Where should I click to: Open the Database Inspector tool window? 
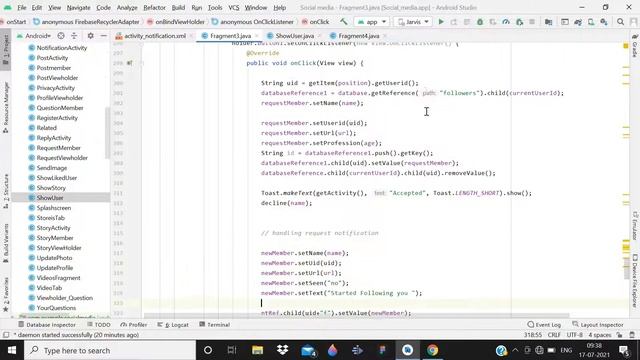[x=47, y=324]
